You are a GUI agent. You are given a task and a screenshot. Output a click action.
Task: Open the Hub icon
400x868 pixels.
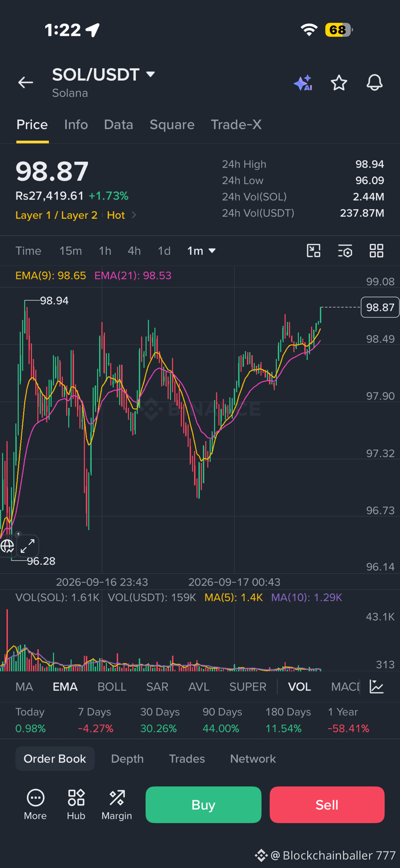pyautogui.click(x=76, y=804)
